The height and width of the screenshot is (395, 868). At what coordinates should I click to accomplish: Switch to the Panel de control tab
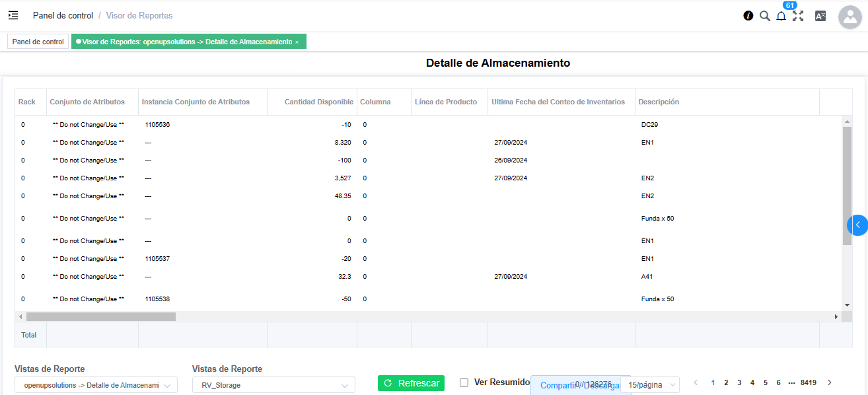point(38,42)
